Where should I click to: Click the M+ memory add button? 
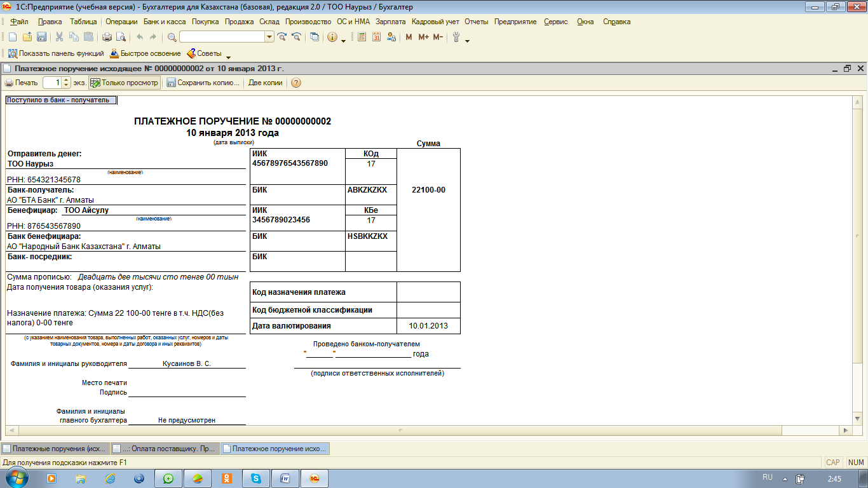click(424, 37)
